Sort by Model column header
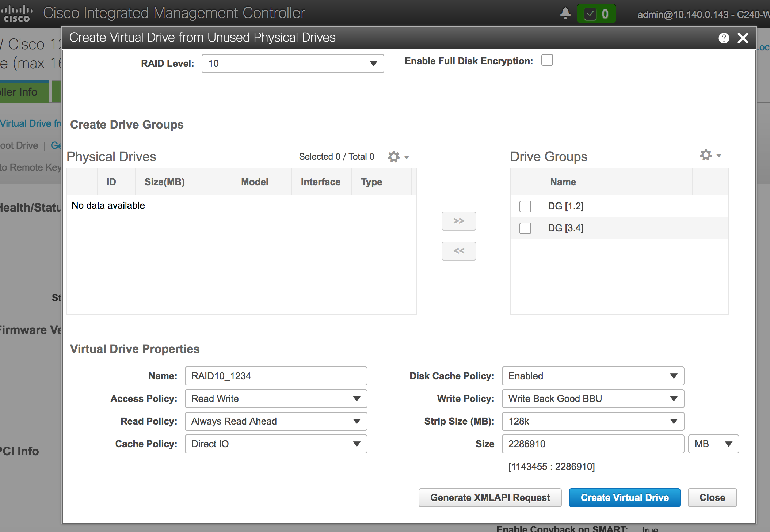 (x=262, y=182)
